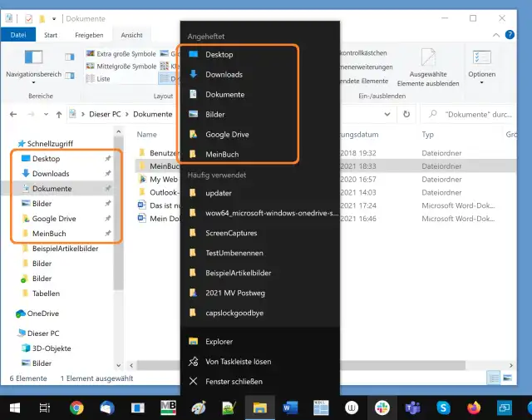
Task: Launch Slack from the taskbar
Action: pyautogui.click(x=382, y=408)
